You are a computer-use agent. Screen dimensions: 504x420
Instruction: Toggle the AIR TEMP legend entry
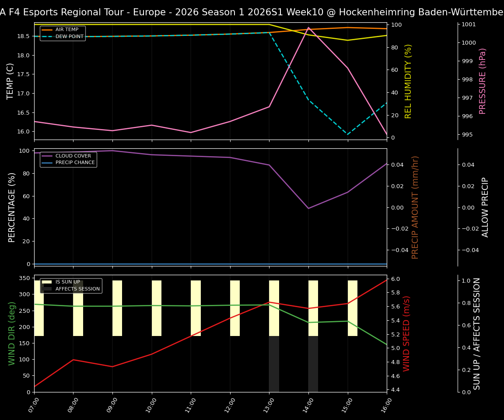point(66,29)
